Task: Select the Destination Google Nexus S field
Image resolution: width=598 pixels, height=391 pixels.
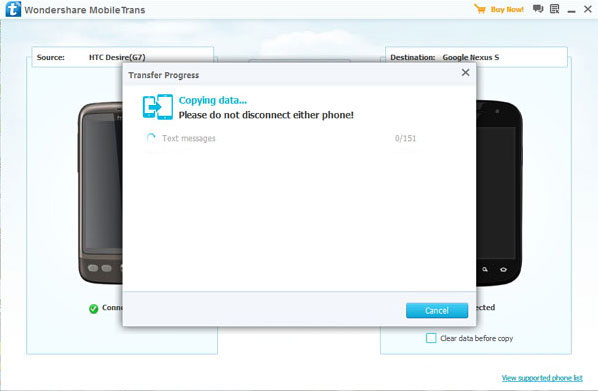Action: tap(476, 57)
